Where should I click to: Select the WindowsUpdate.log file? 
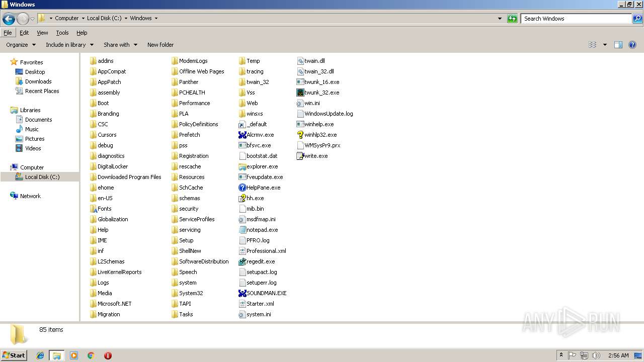[325, 114]
